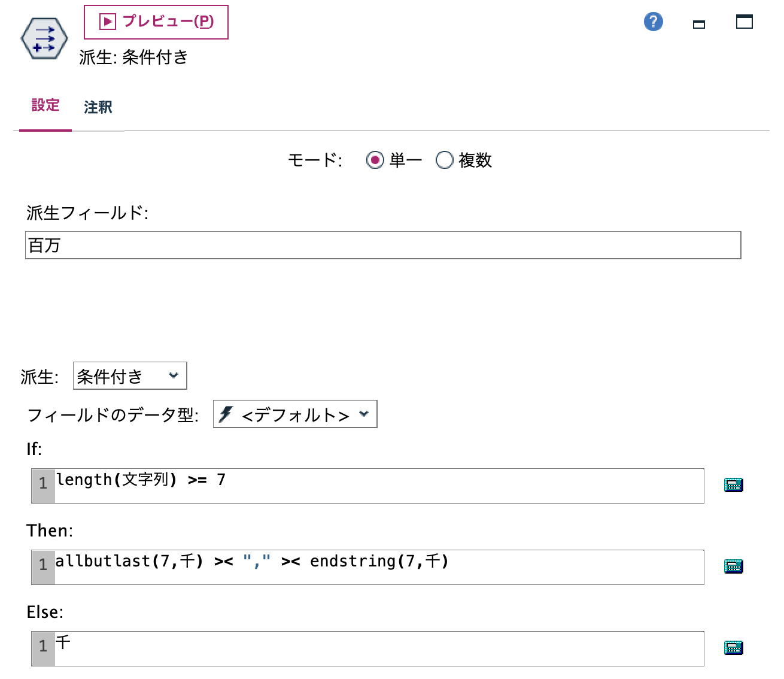784x679 pixels.
Task: Click the help question mark icon
Action: pyautogui.click(x=653, y=21)
